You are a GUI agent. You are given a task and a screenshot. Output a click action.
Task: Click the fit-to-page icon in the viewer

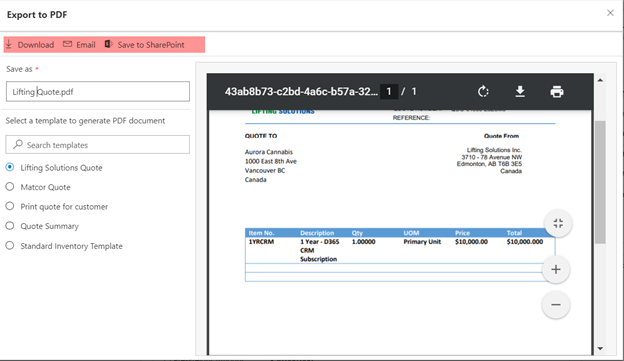[x=558, y=223]
